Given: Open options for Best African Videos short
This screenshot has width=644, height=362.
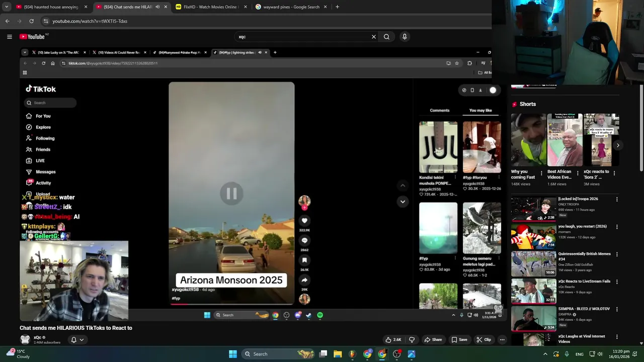Looking at the screenshot, I should point(578,173).
